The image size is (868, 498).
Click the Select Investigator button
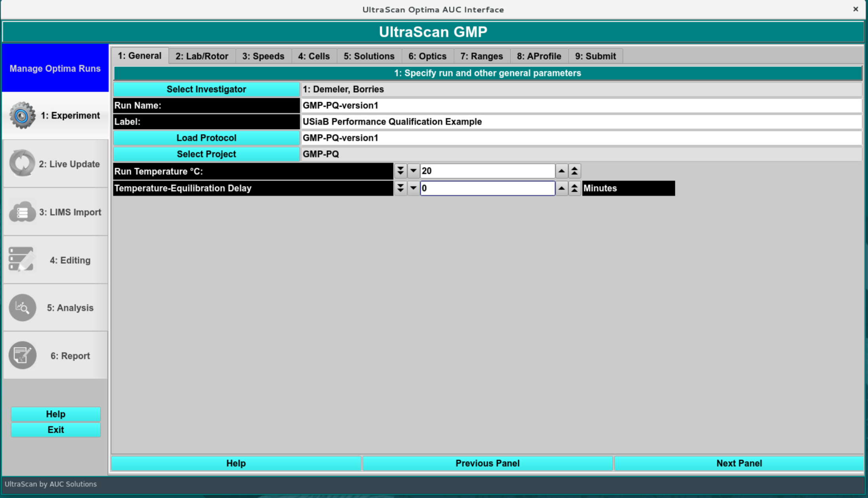click(x=206, y=89)
